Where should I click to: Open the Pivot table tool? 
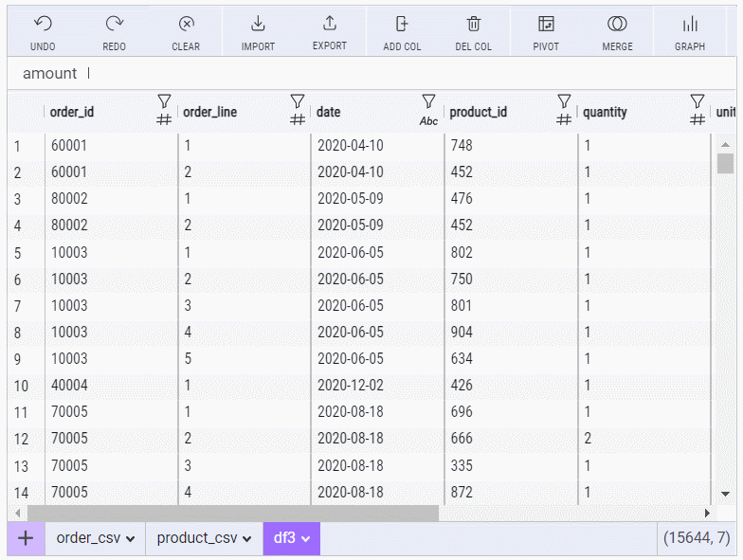coord(546,25)
